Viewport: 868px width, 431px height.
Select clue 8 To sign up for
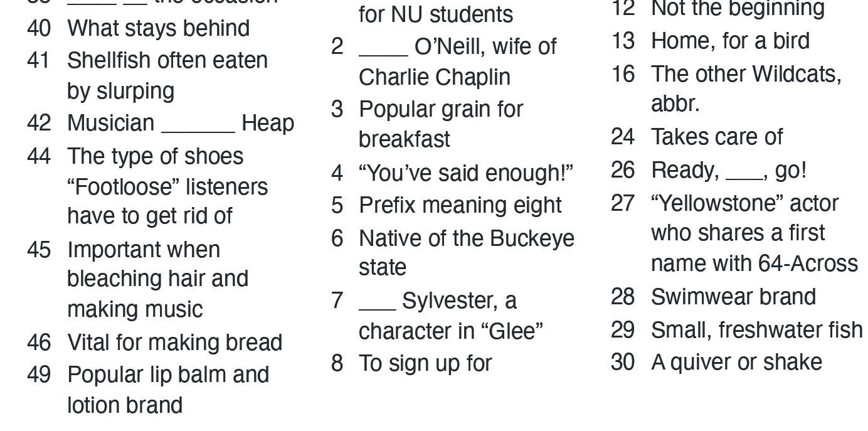click(411, 363)
